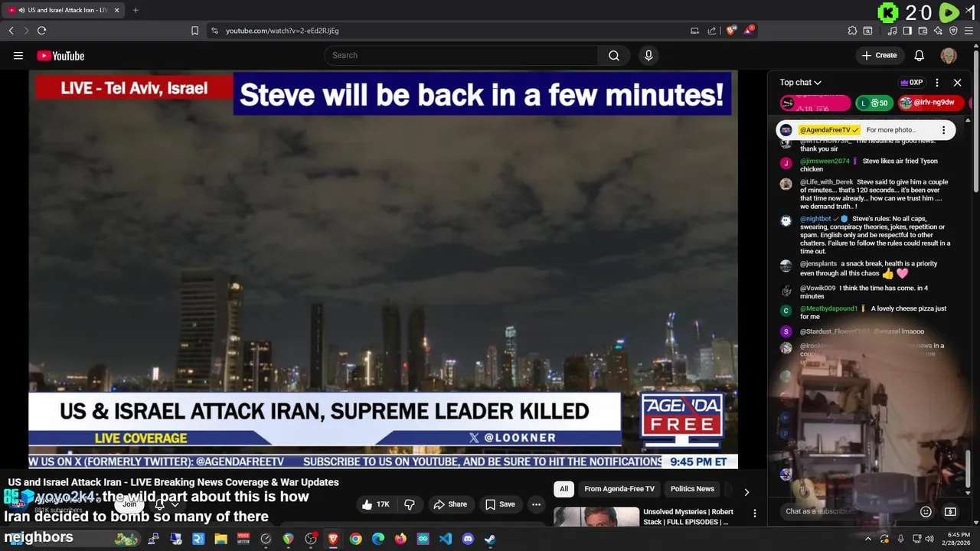The width and height of the screenshot is (980, 551).
Task: Open the YouTube guide hamburger menu
Action: pyautogui.click(x=18, y=55)
